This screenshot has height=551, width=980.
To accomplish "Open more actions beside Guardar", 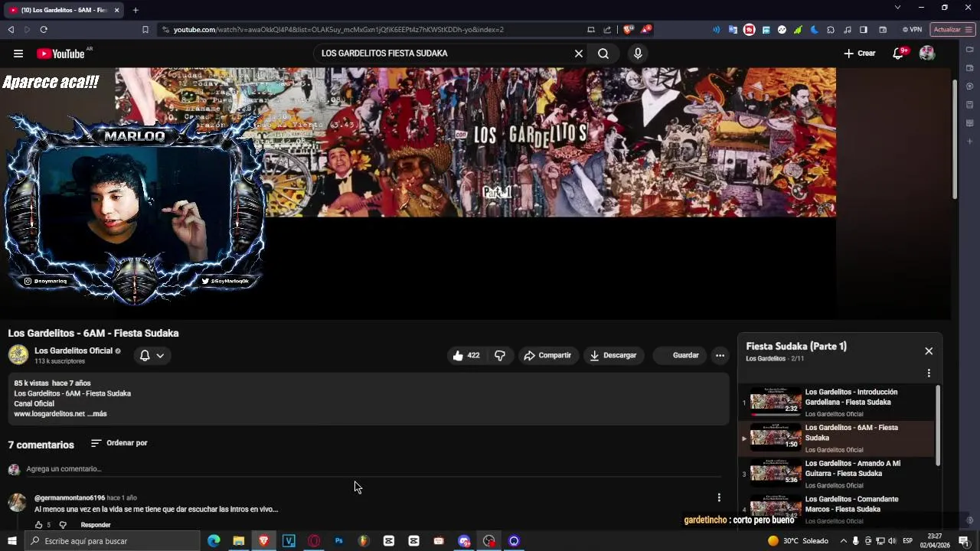I will coord(720,355).
